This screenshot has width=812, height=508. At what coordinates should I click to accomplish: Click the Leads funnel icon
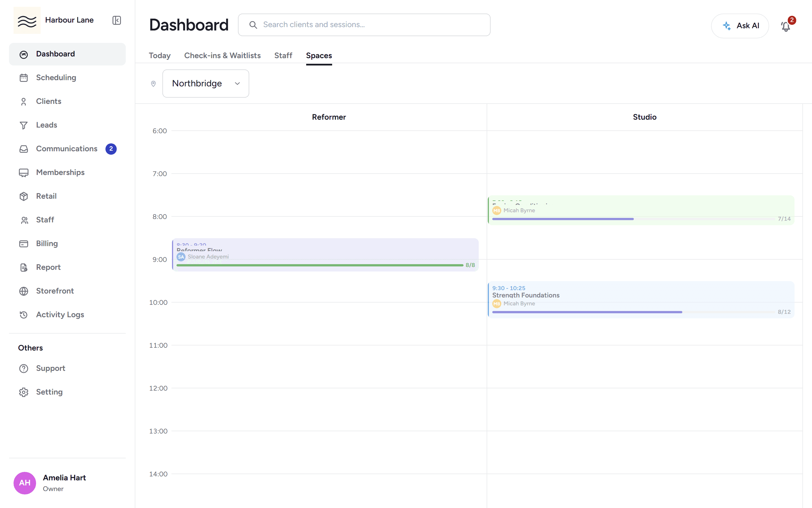point(23,125)
